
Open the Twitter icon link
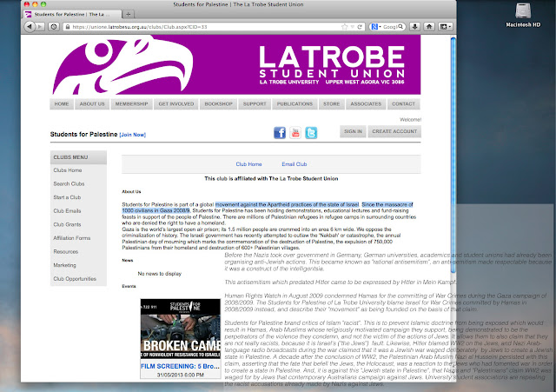(x=311, y=133)
